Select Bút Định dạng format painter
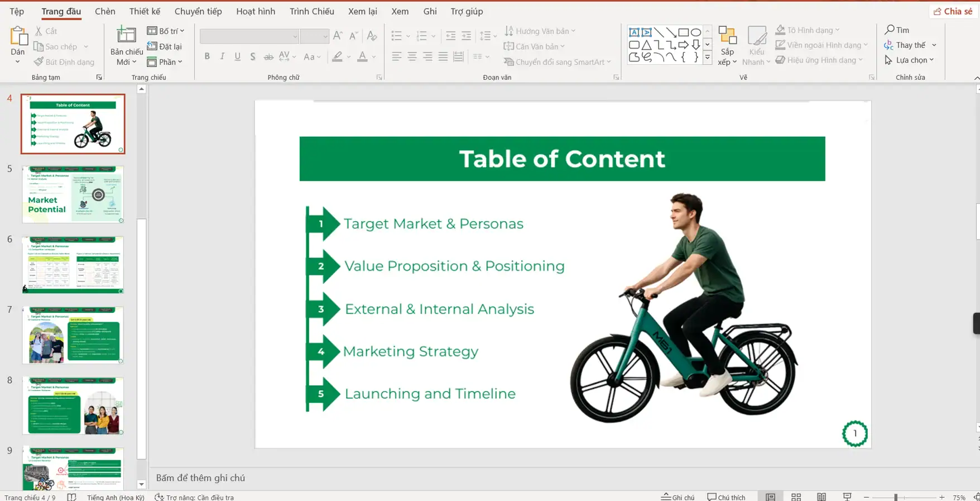980x501 pixels. pyautogui.click(x=64, y=62)
